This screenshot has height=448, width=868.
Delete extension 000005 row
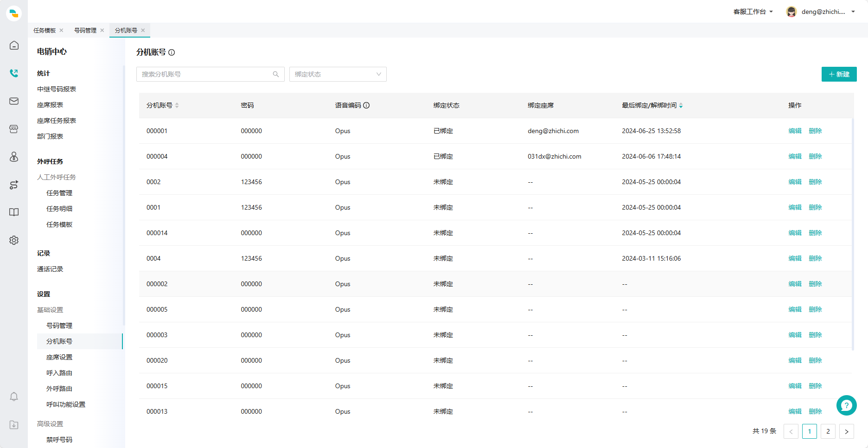(x=815, y=309)
